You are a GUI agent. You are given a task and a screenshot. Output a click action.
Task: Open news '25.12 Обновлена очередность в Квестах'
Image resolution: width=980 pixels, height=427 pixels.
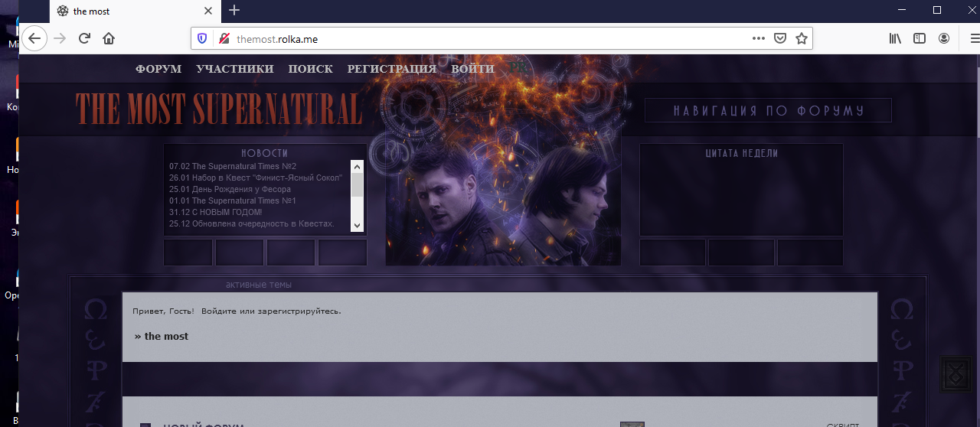coord(252,223)
